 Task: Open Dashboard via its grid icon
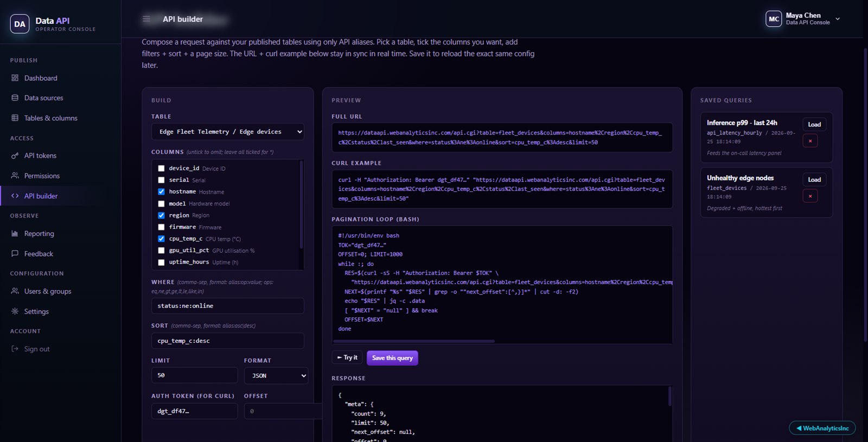(x=15, y=78)
